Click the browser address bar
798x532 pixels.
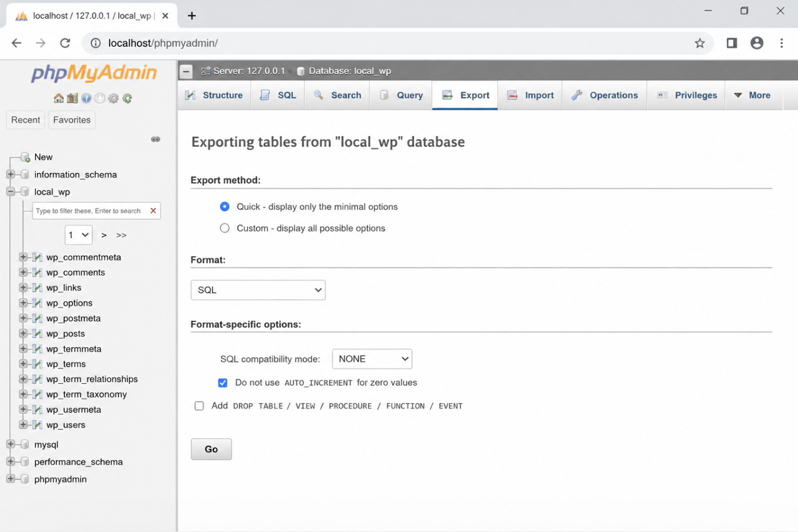tap(397, 43)
